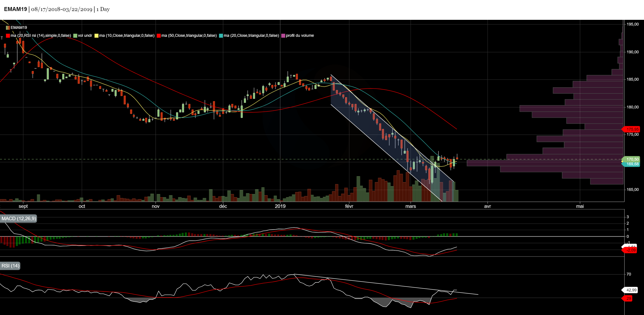Click the date range 08/17/2018-03/22/2019 text

click(x=62, y=9)
